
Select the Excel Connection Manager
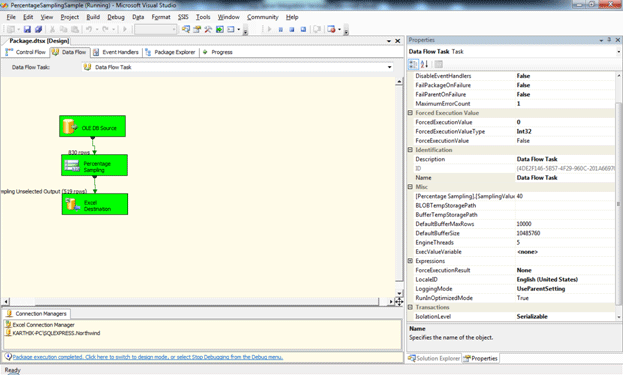coord(40,325)
